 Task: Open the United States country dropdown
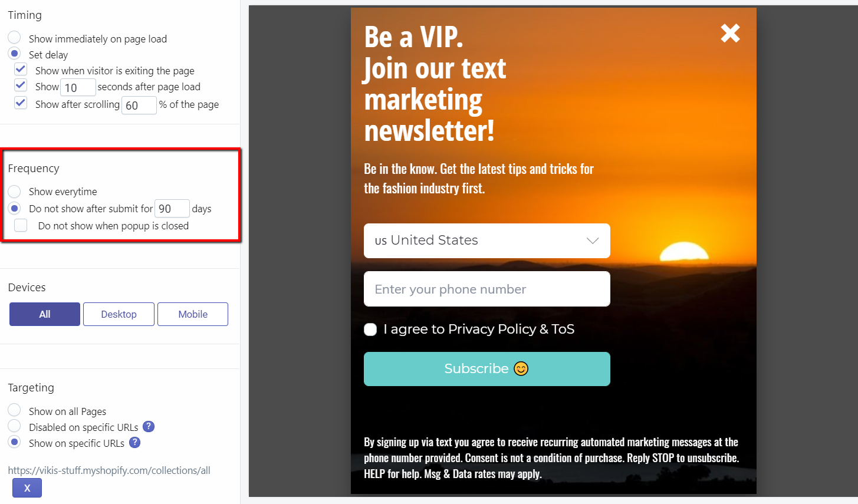[x=486, y=241]
